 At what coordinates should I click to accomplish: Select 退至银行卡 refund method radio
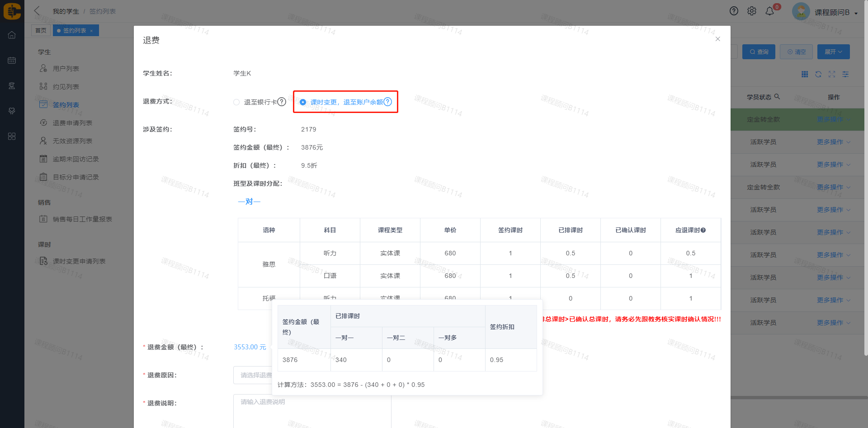tap(236, 102)
